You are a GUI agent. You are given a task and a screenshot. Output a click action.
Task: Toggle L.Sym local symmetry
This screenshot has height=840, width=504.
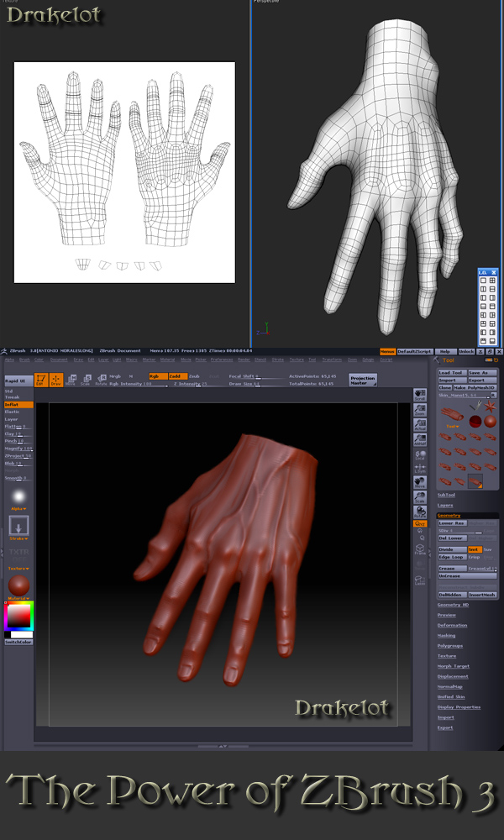pyautogui.click(x=420, y=468)
